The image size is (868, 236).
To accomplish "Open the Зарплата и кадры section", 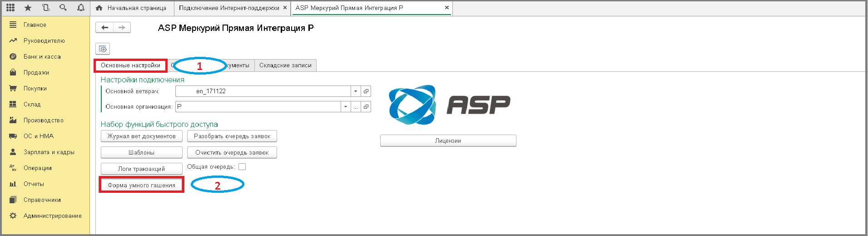I will (x=49, y=152).
